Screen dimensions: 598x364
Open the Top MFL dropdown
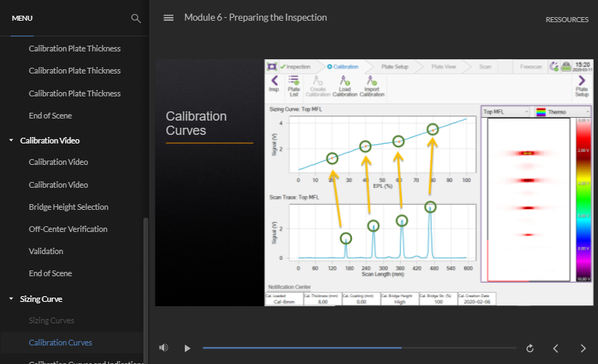click(506, 112)
